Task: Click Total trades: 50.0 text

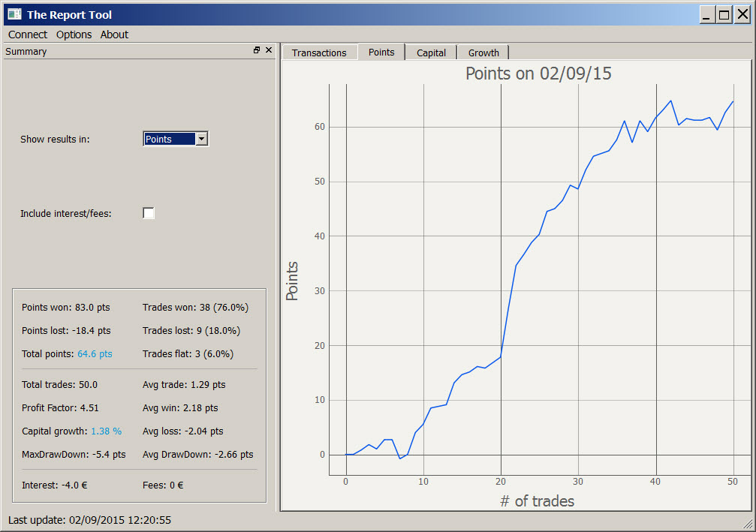Action: click(59, 384)
